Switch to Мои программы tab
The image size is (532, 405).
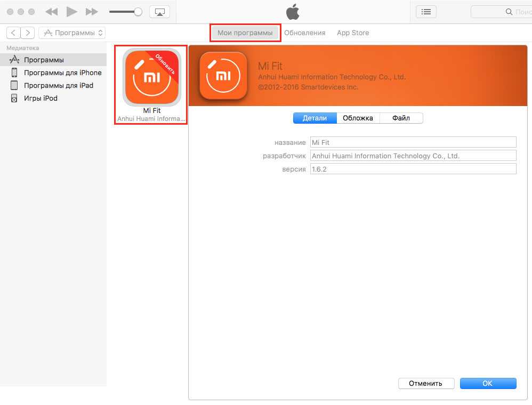click(245, 33)
